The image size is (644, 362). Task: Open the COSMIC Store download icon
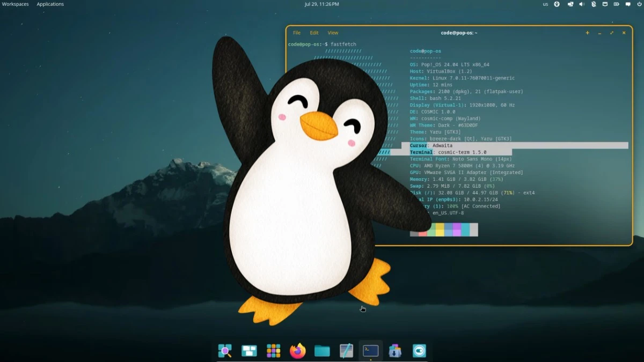click(395, 351)
